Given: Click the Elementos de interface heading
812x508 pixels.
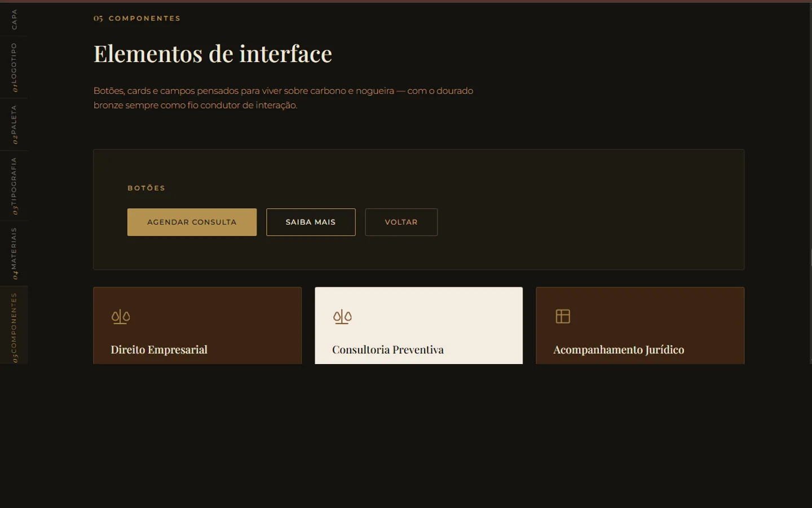Looking at the screenshot, I should pos(213,54).
